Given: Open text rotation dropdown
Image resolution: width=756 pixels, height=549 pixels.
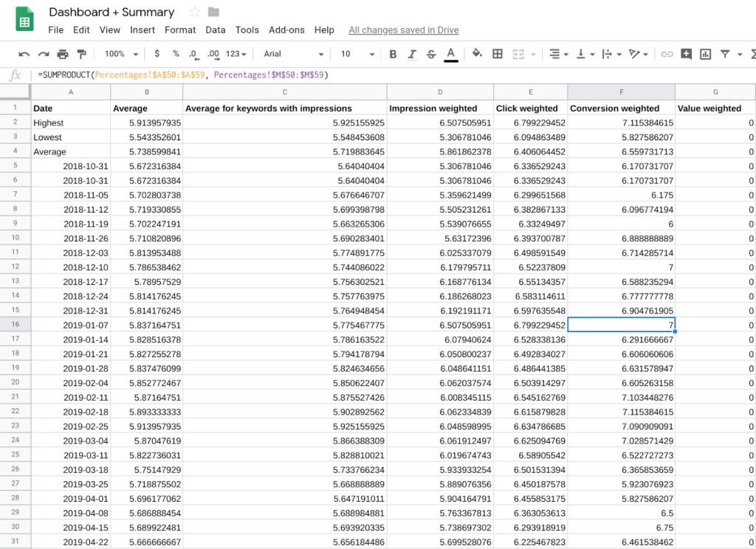Looking at the screenshot, I should click(639, 54).
